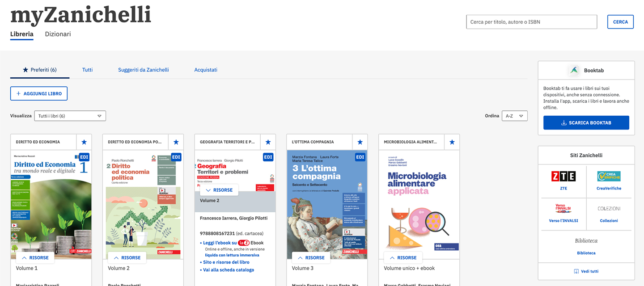
Task: Focus the search field for title, author, ISBN
Action: click(531, 22)
